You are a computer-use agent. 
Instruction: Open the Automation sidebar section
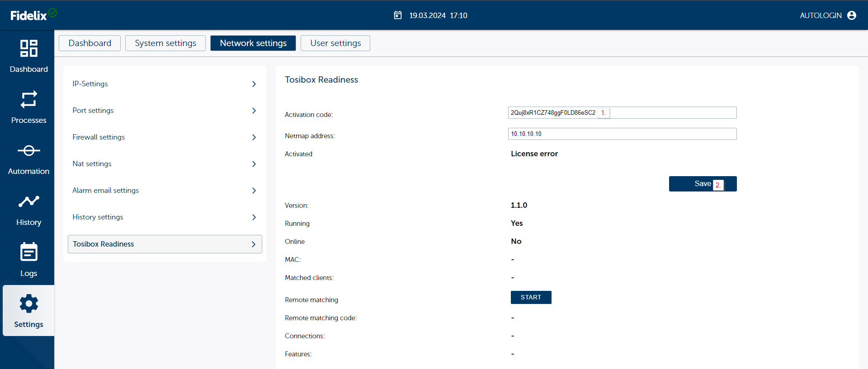(28, 158)
